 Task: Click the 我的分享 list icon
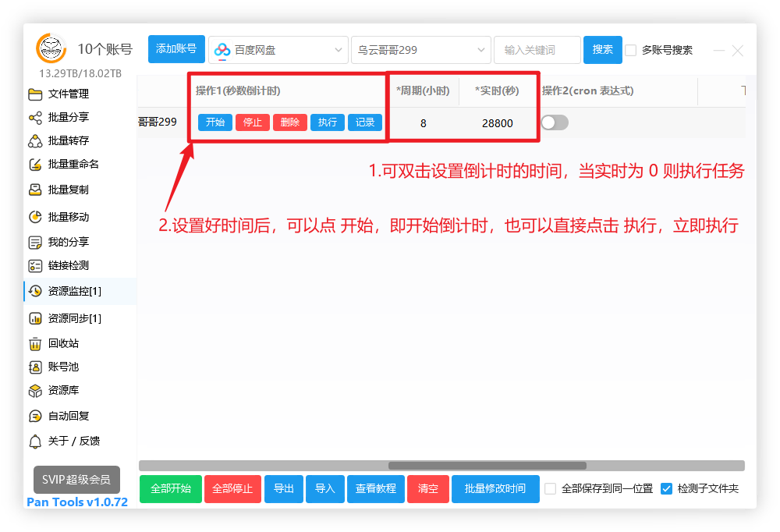(x=35, y=243)
